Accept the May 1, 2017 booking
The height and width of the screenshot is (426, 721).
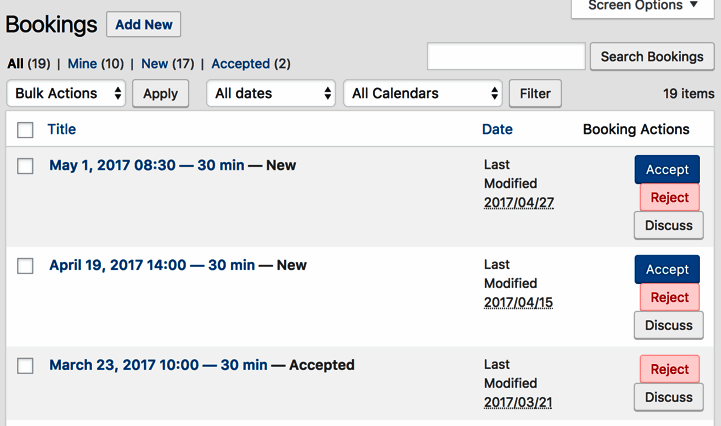[x=667, y=170]
